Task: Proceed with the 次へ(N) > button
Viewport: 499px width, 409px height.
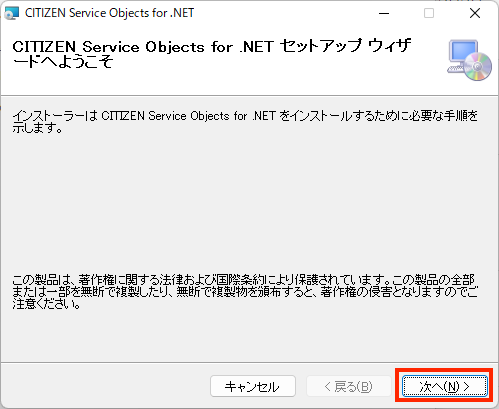Action: (x=445, y=386)
